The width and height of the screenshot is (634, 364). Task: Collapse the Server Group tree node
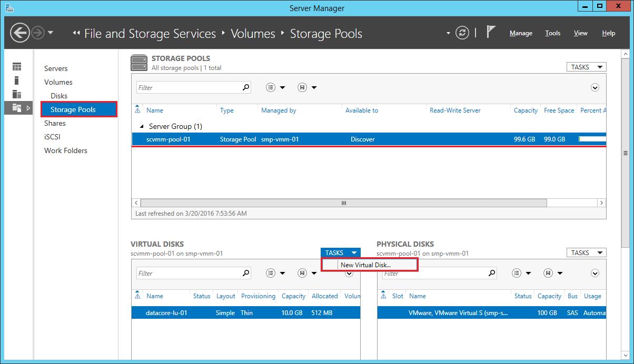pyautogui.click(x=141, y=126)
